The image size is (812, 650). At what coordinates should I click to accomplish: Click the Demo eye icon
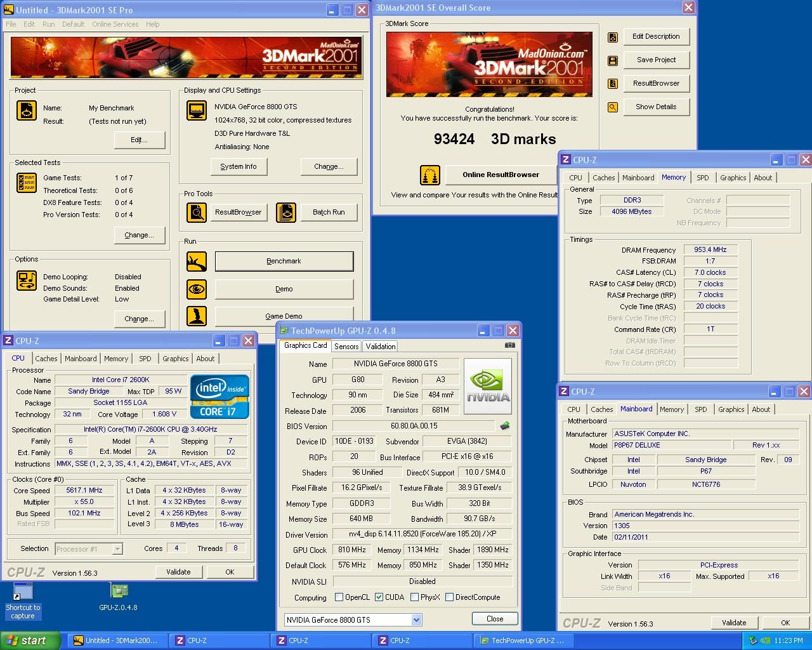[x=197, y=289]
